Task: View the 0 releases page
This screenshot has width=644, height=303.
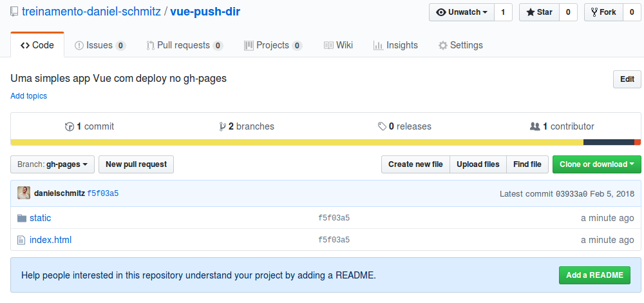Action: (404, 126)
